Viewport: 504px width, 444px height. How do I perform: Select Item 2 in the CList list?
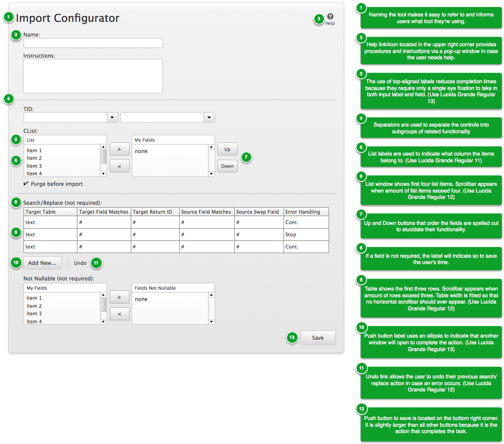[34, 158]
